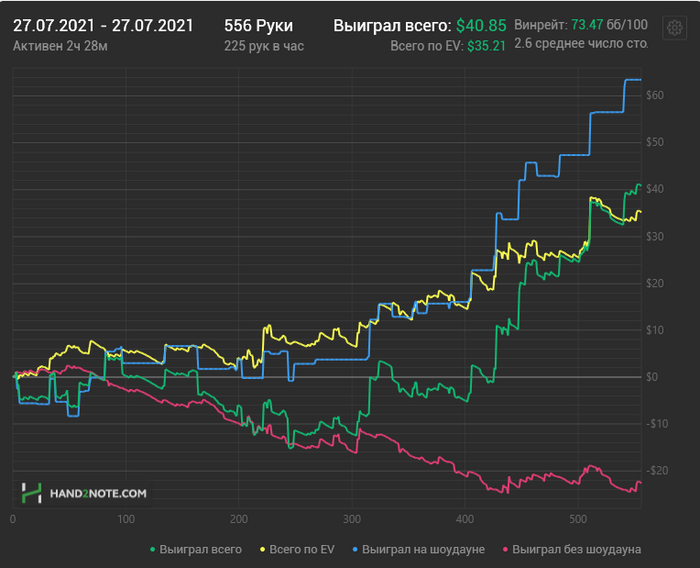Click the 400 x-axis label

[x=465, y=519]
